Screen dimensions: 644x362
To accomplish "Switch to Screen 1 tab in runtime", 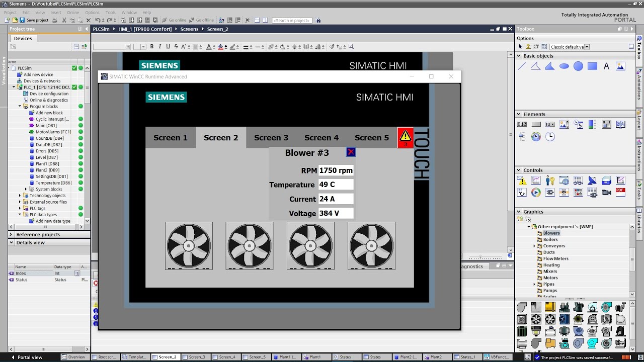I will coord(171,138).
